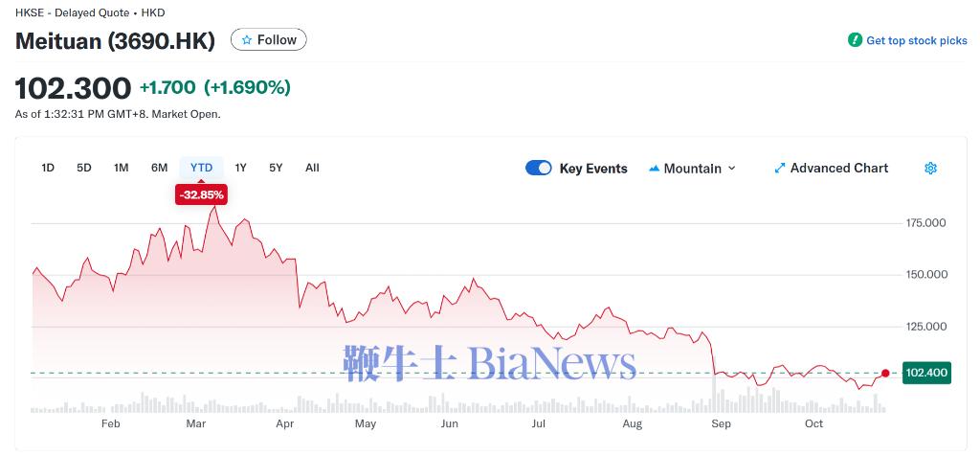This screenshot has width=980, height=456.
Task: Select the 1D time range
Action: [x=48, y=168]
